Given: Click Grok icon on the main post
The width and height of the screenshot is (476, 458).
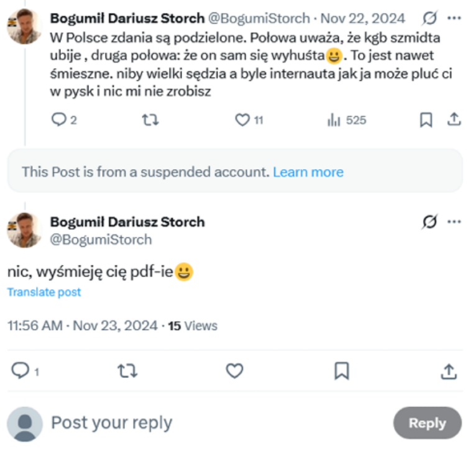Looking at the screenshot, I should coord(429,222).
